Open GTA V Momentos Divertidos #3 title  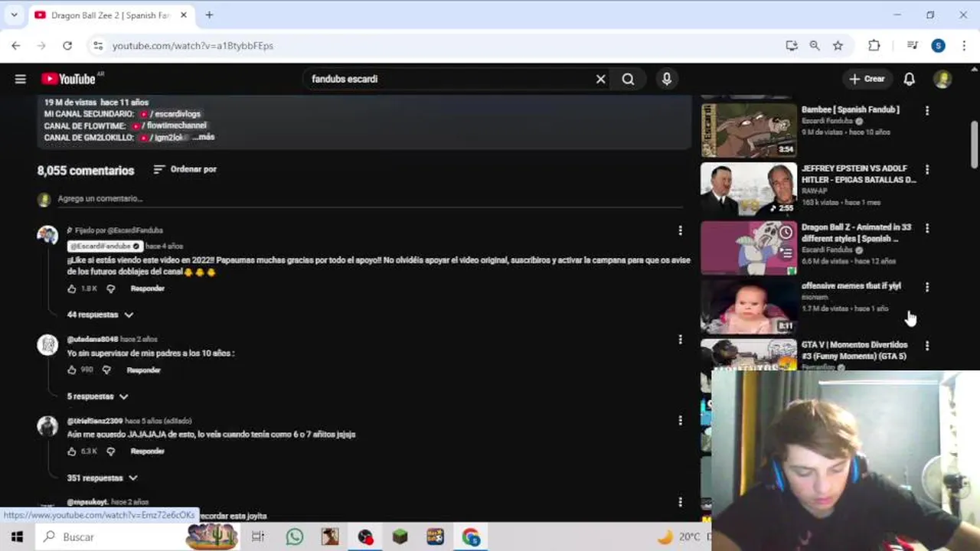click(x=854, y=350)
